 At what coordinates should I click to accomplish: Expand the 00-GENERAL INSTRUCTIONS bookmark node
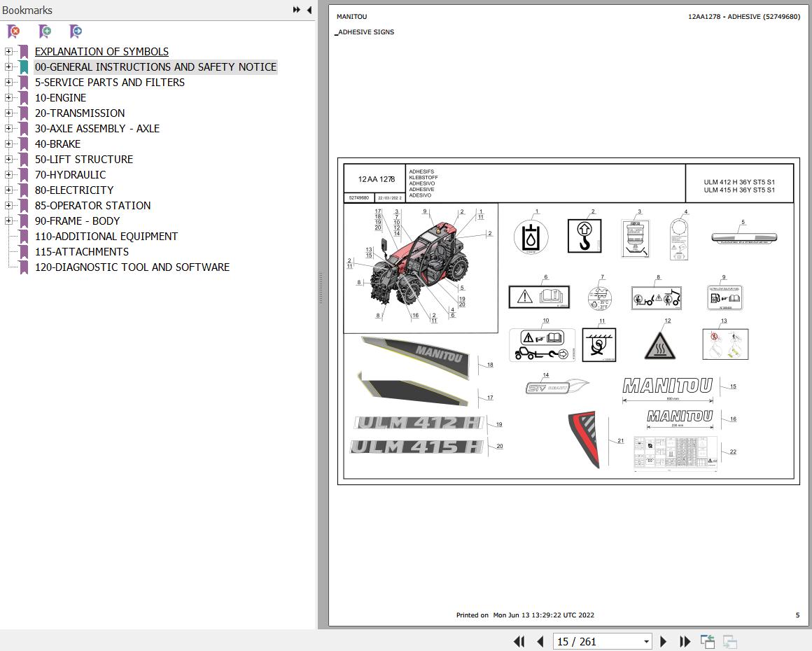coord(8,66)
